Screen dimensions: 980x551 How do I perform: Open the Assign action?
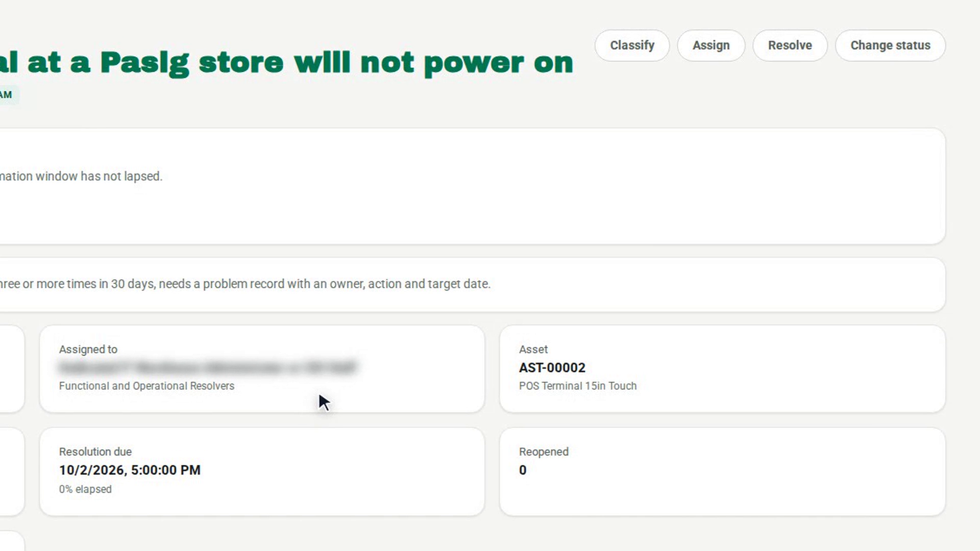point(711,45)
